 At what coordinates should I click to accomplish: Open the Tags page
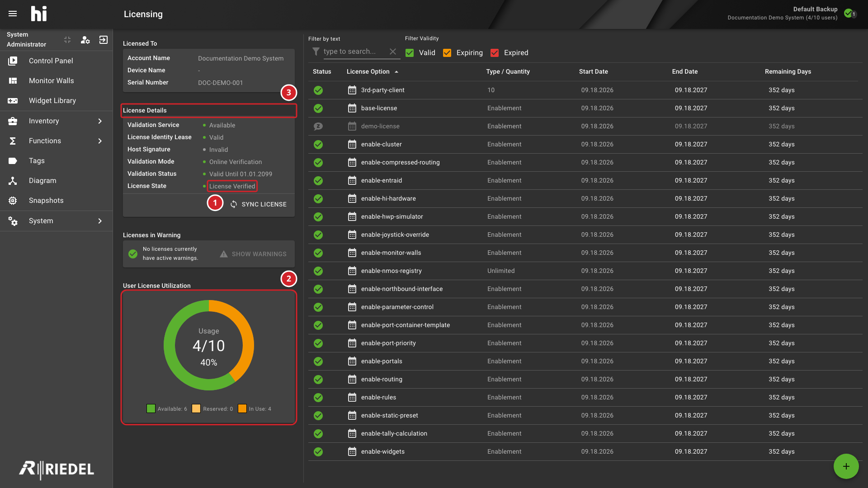(56, 160)
